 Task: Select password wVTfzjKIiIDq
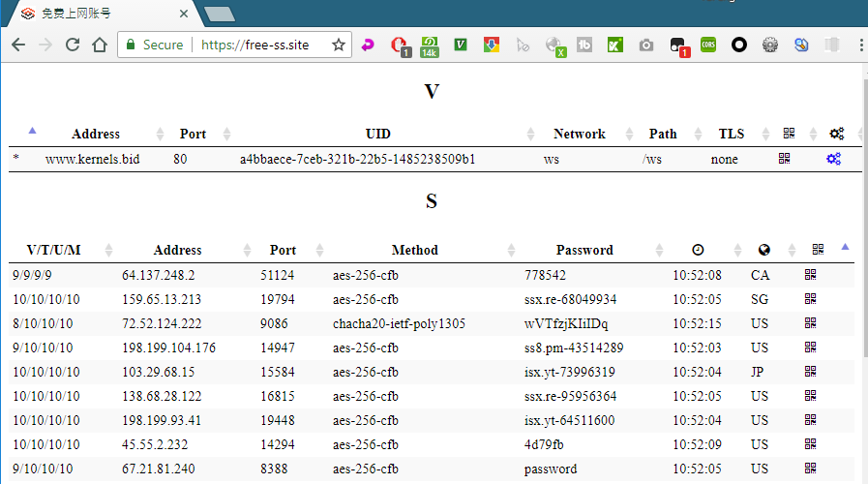pos(566,323)
